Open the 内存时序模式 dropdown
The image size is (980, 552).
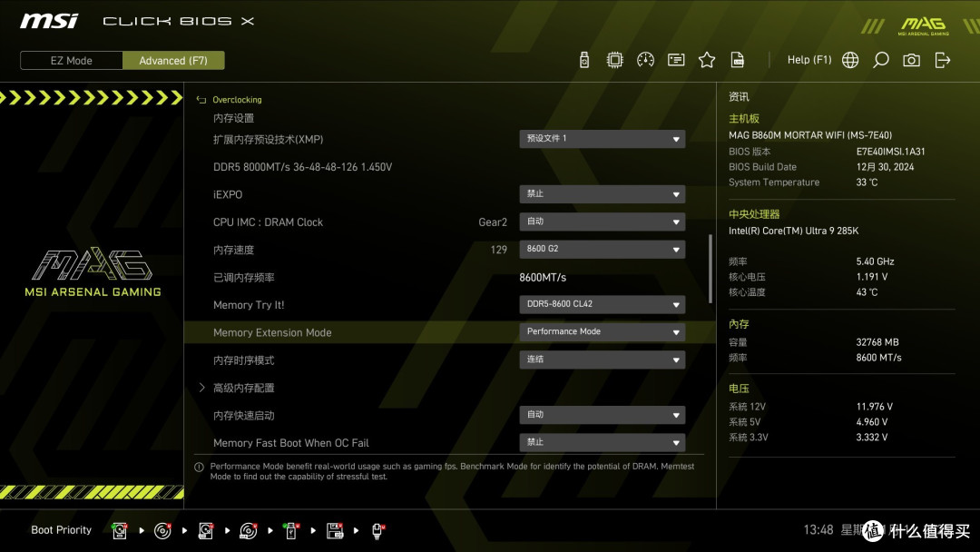tap(602, 360)
